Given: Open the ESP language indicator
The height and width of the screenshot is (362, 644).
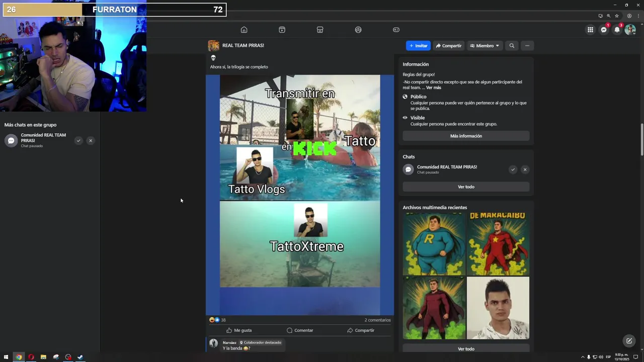Looking at the screenshot, I should point(608,357).
